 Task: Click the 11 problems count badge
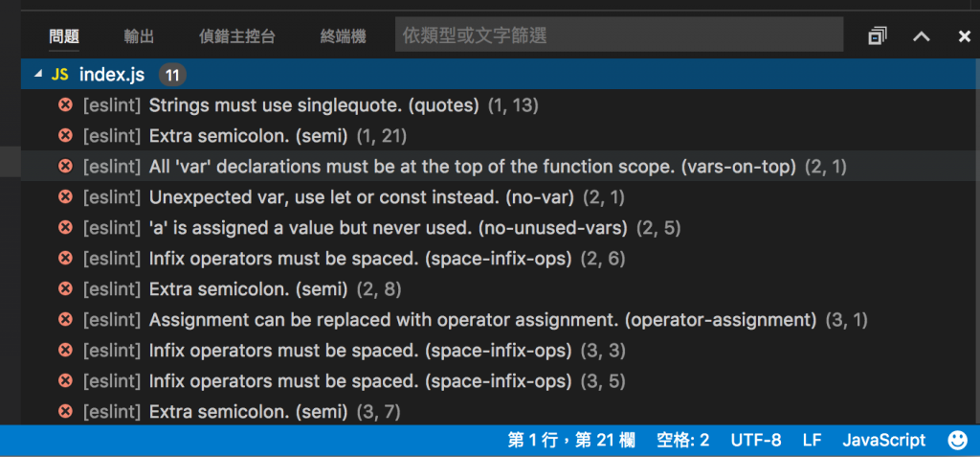[x=172, y=76]
